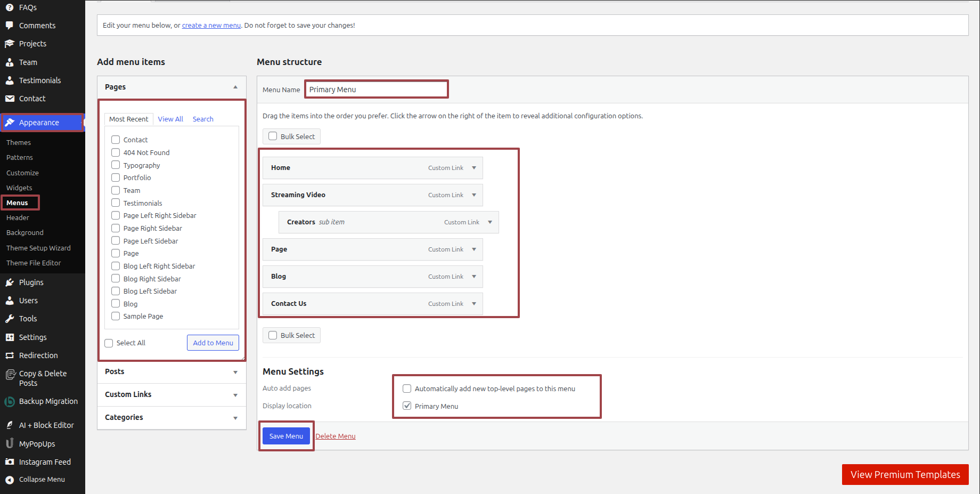The height and width of the screenshot is (494, 980).
Task: Check the 404 Not Found page checkbox
Action: (x=116, y=152)
